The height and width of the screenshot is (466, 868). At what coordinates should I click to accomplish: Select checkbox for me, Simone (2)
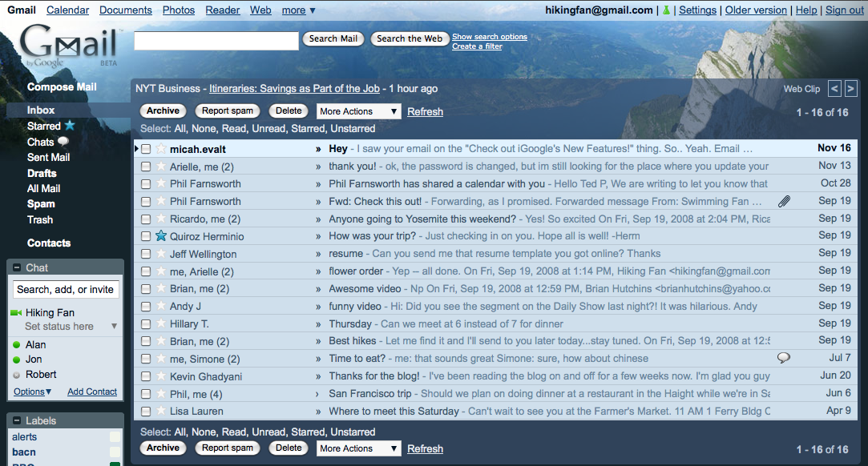[x=146, y=359]
